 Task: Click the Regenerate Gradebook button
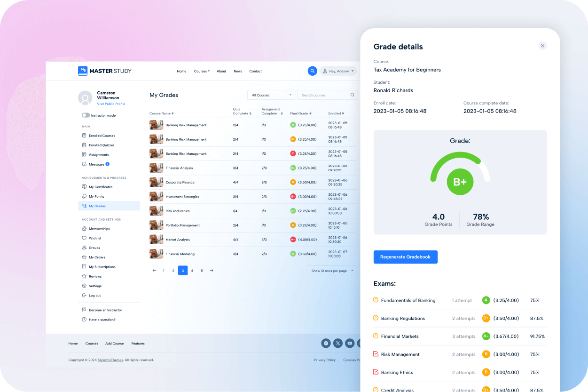405,257
